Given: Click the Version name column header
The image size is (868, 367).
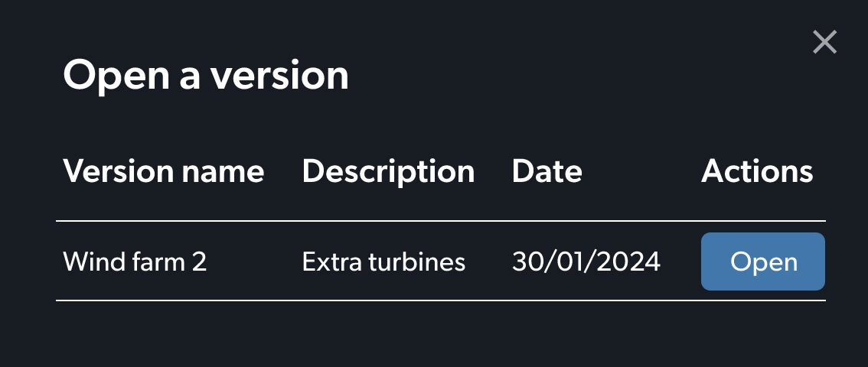Looking at the screenshot, I should click(x=163, y=171).
